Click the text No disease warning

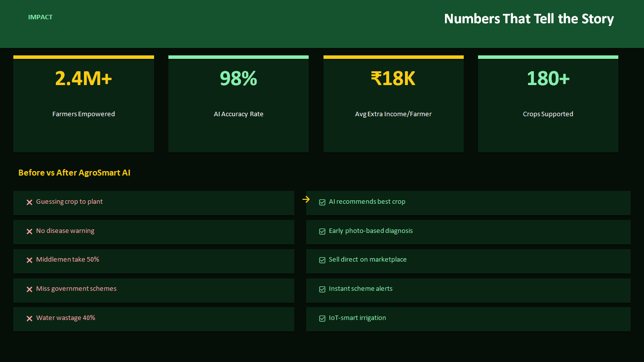pyautogui.click(x=65, y=231)
